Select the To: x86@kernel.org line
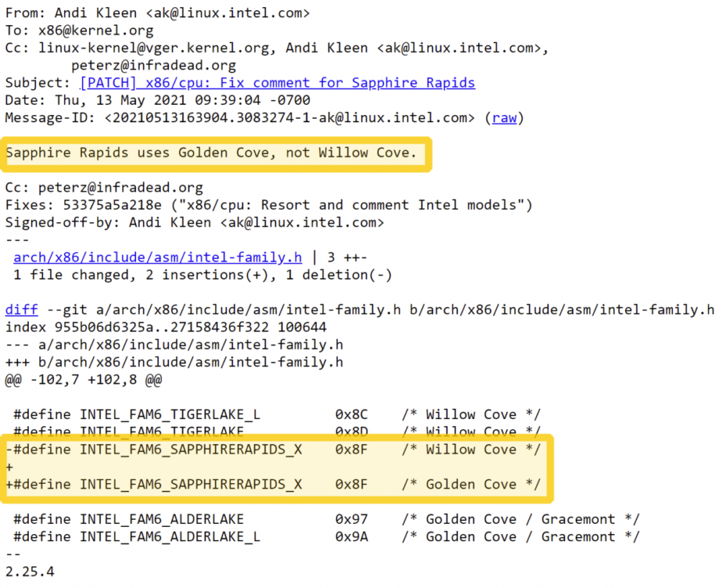This screenshot has width=719, height=588. coord(79,30)
